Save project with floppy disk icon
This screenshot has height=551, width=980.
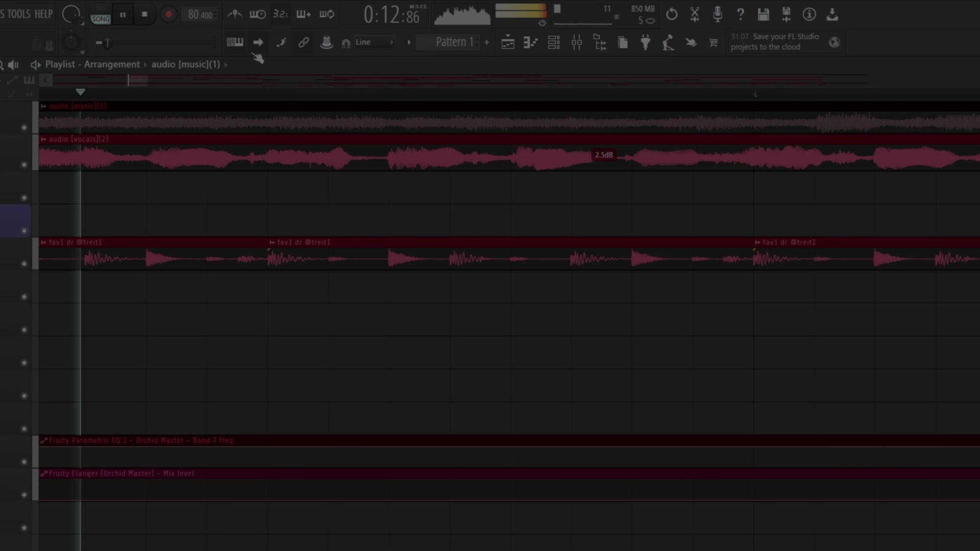pyautogui.click(x=764, y=14)
